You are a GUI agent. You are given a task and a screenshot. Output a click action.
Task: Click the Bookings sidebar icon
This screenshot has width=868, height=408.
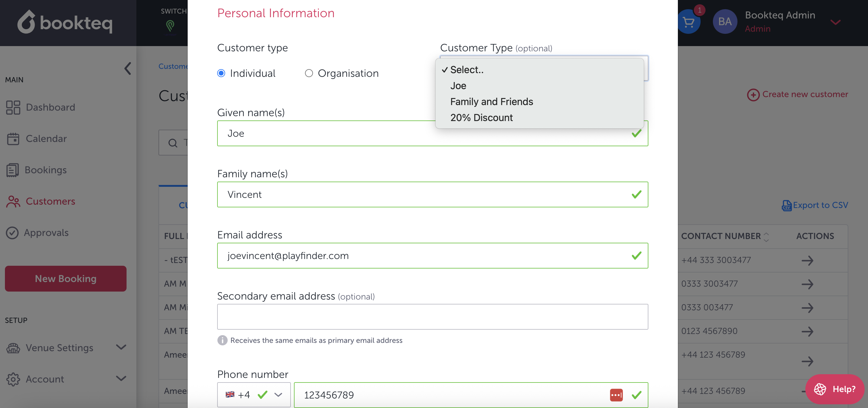pyautogui.click(x=13, y=170)
